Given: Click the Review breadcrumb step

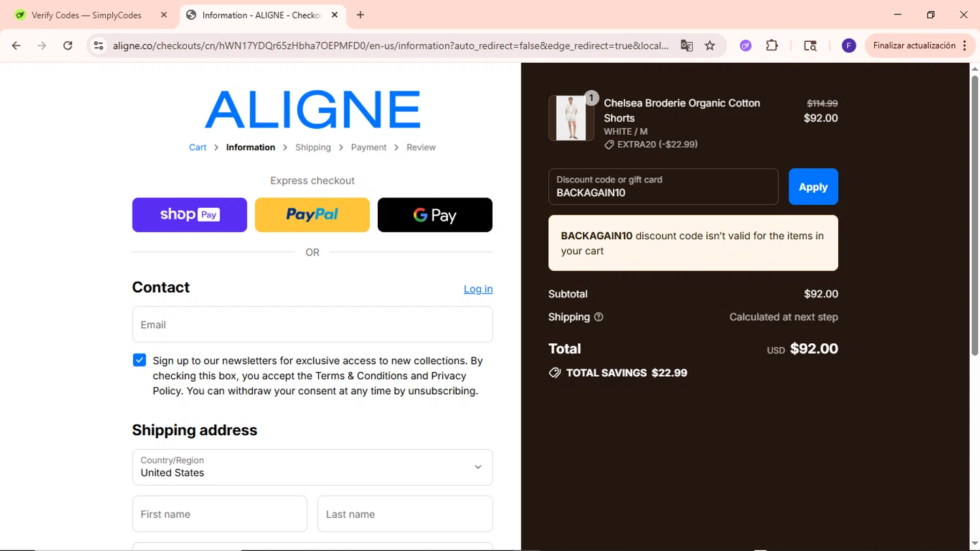Looking at the screenshot, I should coord(421,148).
